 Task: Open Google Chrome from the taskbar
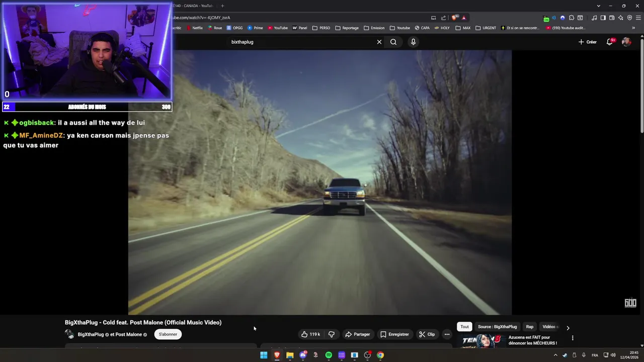pos(380,355)
